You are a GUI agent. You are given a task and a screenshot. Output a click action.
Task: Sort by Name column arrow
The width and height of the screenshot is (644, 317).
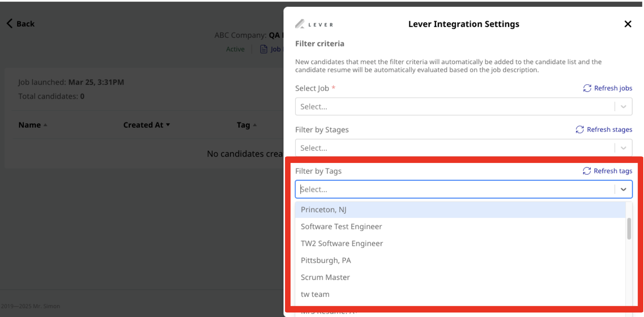pyautogui.click(x=45, y=125)
